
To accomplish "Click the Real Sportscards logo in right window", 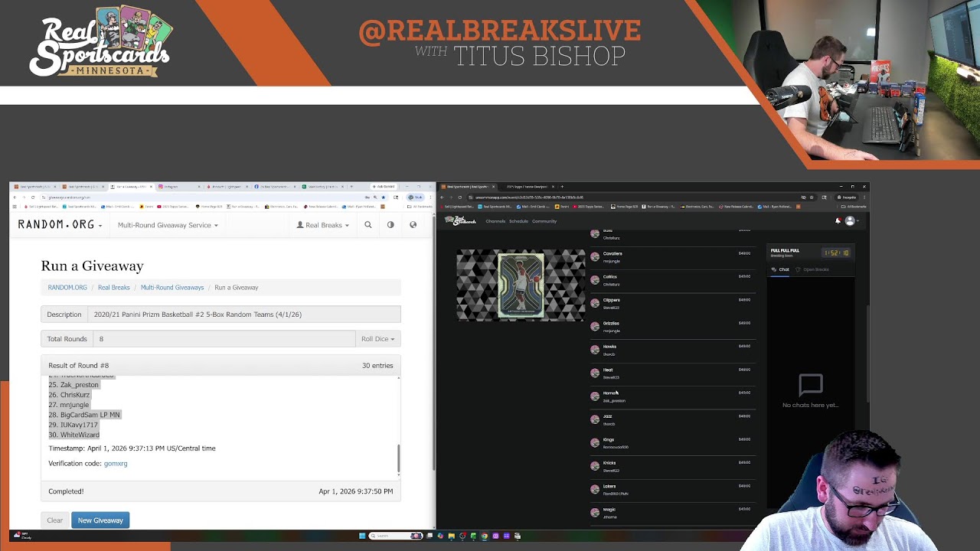I will coord(460,221).
